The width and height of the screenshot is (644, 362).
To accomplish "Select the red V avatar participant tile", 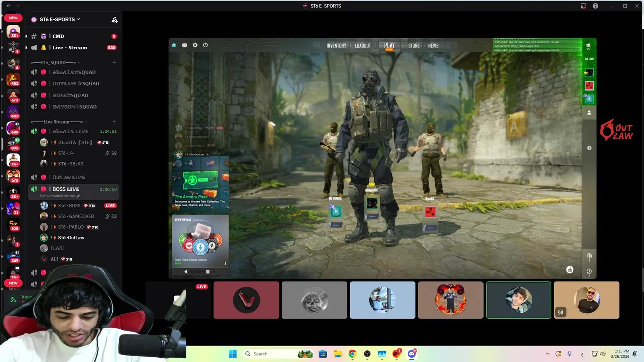I will tap(246, 300).
